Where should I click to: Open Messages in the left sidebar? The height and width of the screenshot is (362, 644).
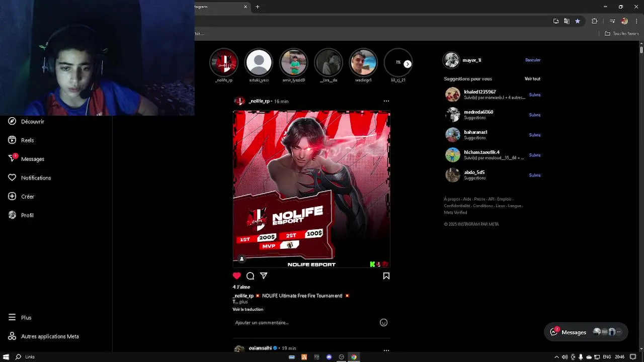point(26,159)
